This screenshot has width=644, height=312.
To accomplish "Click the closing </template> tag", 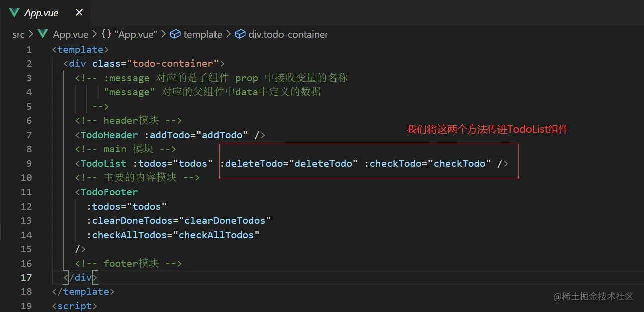I will [x=83, y=291].
